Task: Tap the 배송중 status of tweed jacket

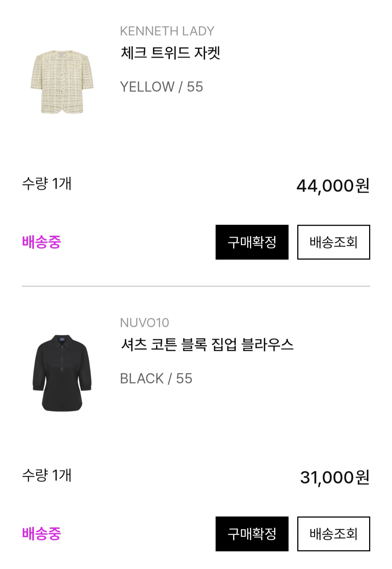Action: pyautogui.click(x=41, y=242)
